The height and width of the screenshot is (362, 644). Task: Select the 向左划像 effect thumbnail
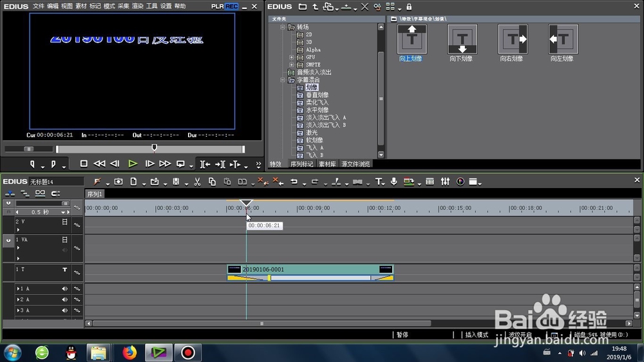(x=563, y=39)
